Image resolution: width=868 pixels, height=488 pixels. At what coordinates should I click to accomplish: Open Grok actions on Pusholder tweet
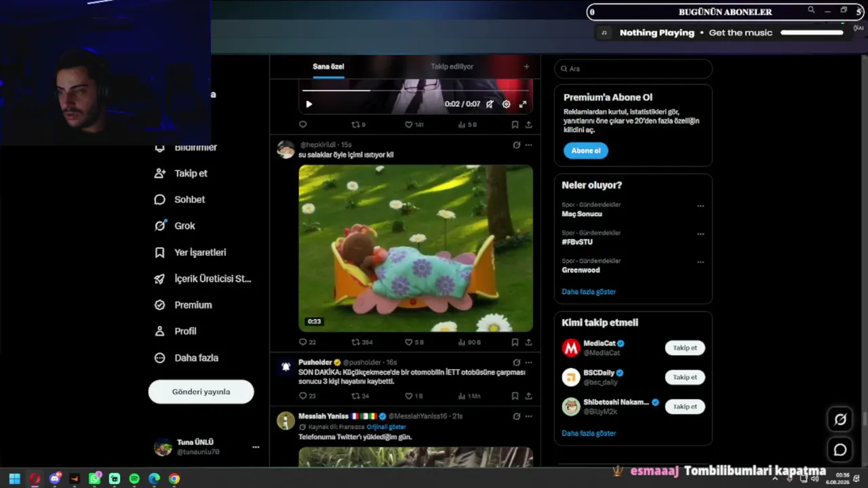coord(517,363)
